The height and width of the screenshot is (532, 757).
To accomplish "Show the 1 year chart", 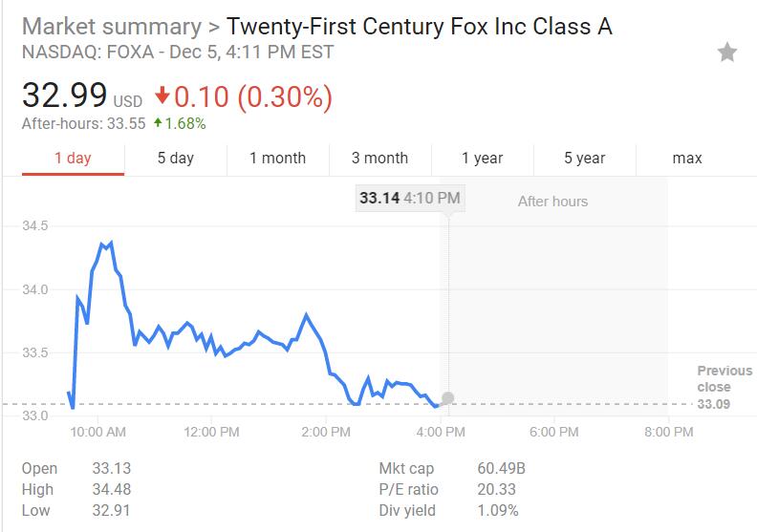I will [482, 158].
